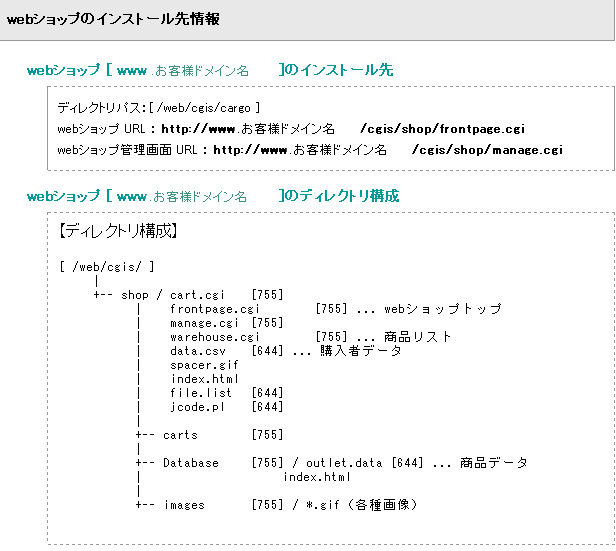Viewport: 616px width, 551px height.
Task: Click the webショップのインストール先情報 header bar
Action: (307, 20)
